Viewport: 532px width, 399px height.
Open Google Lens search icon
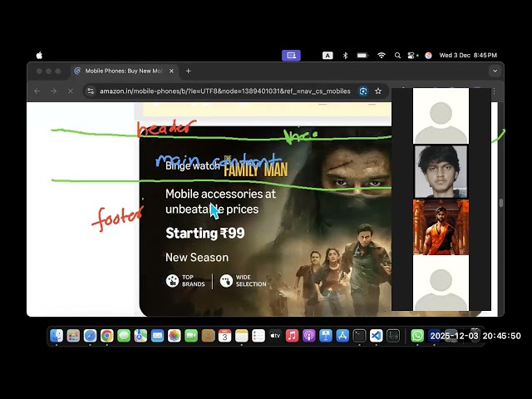coord(363,91)
